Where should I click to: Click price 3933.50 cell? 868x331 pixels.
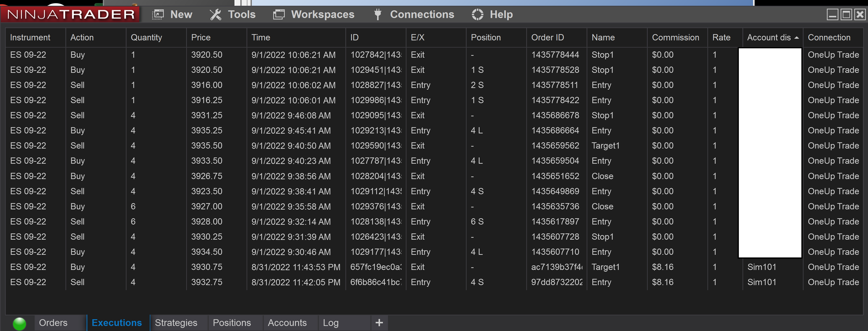point(207,161)
